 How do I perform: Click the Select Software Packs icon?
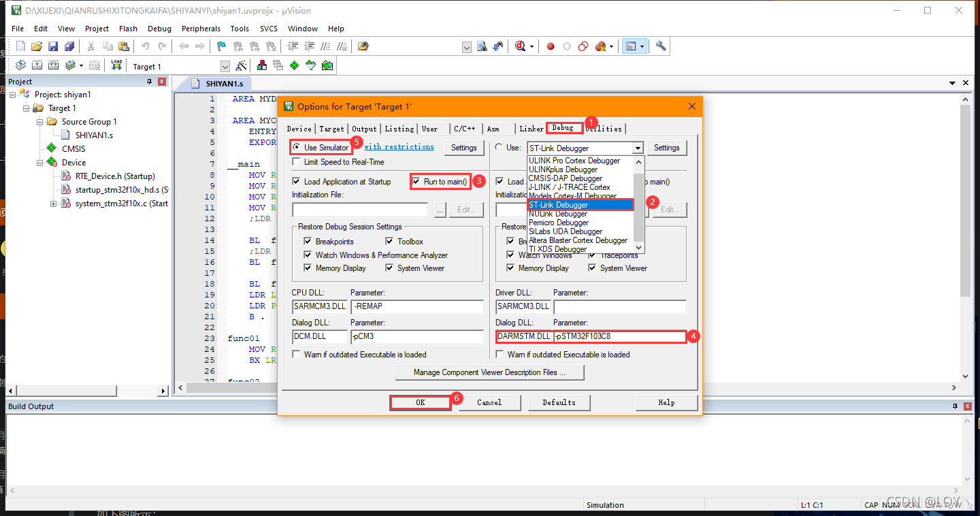311,66
